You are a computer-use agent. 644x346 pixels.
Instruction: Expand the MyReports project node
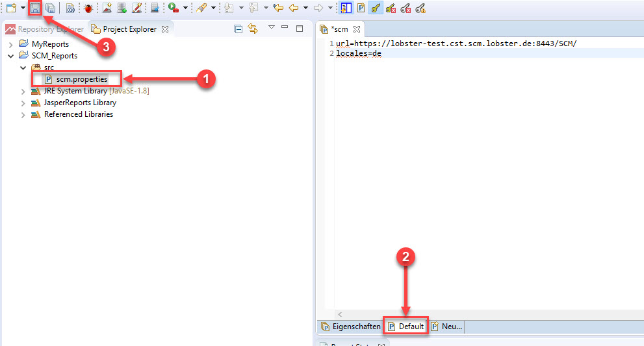point(11,43)
